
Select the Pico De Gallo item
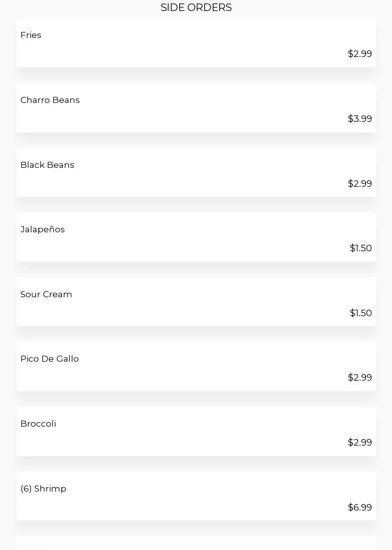49,359
